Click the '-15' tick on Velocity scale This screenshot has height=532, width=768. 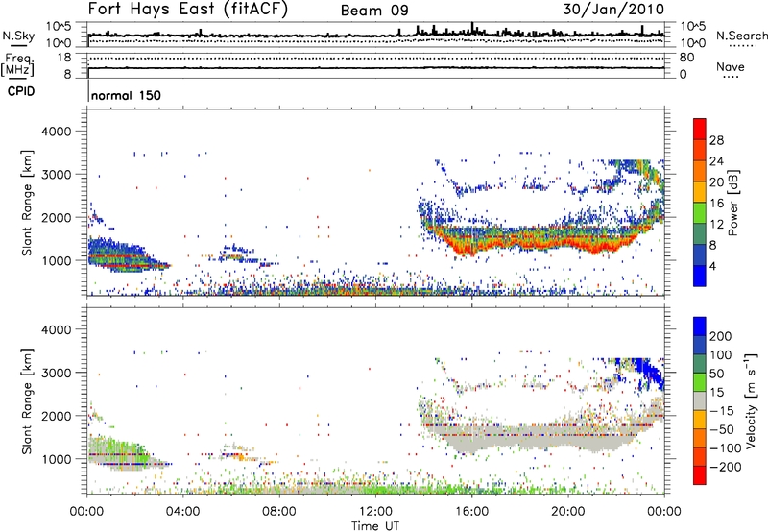[x=722, y=410]
